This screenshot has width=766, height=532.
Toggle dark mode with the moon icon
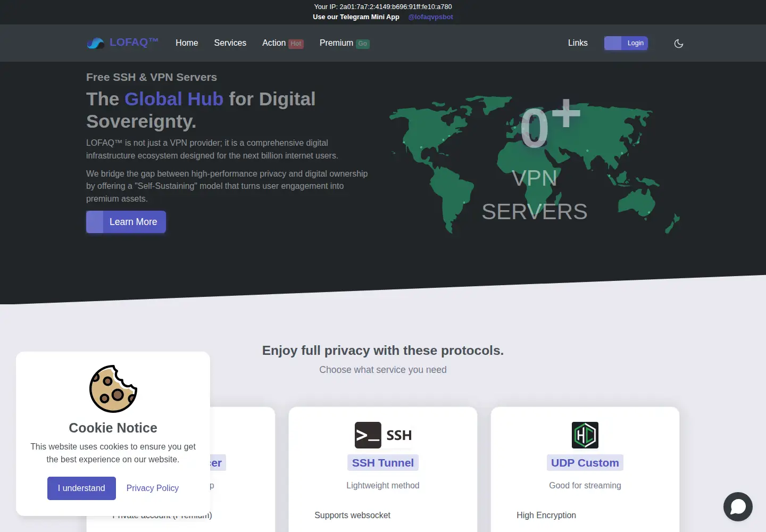pos(679,44)
